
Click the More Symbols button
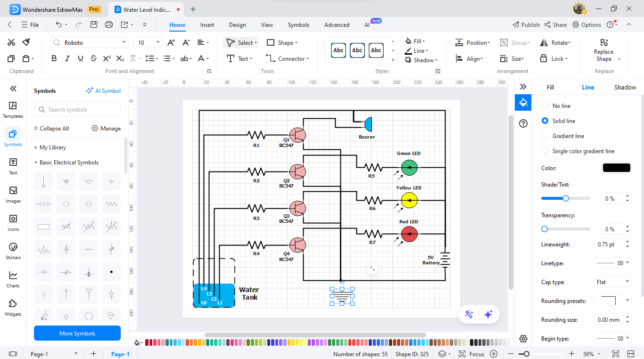point(77,333)
